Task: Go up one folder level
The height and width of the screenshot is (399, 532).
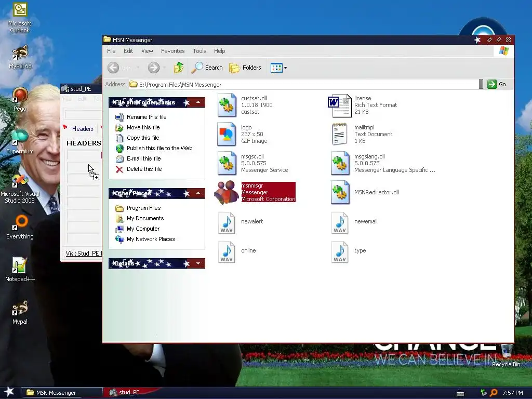Action: (179, 68)
